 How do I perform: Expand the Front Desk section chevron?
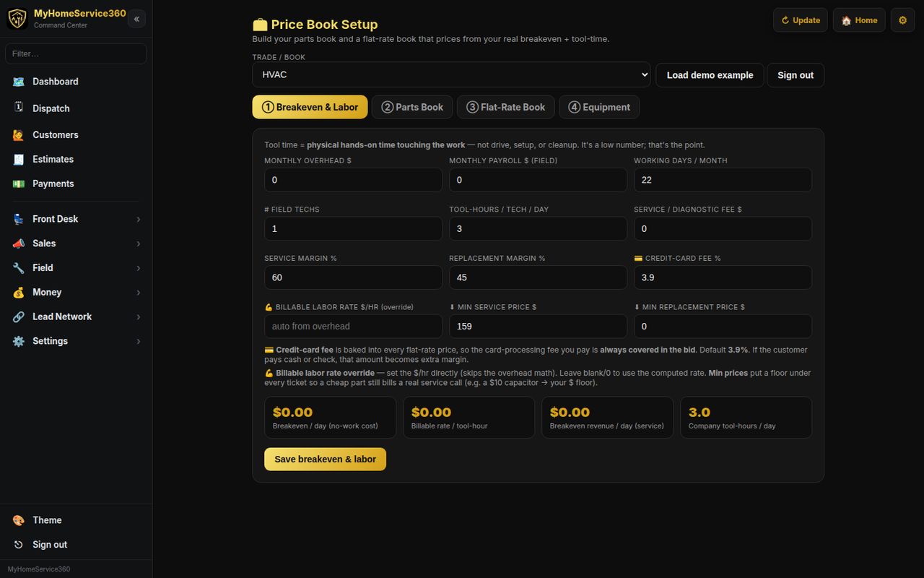point(138,220)
